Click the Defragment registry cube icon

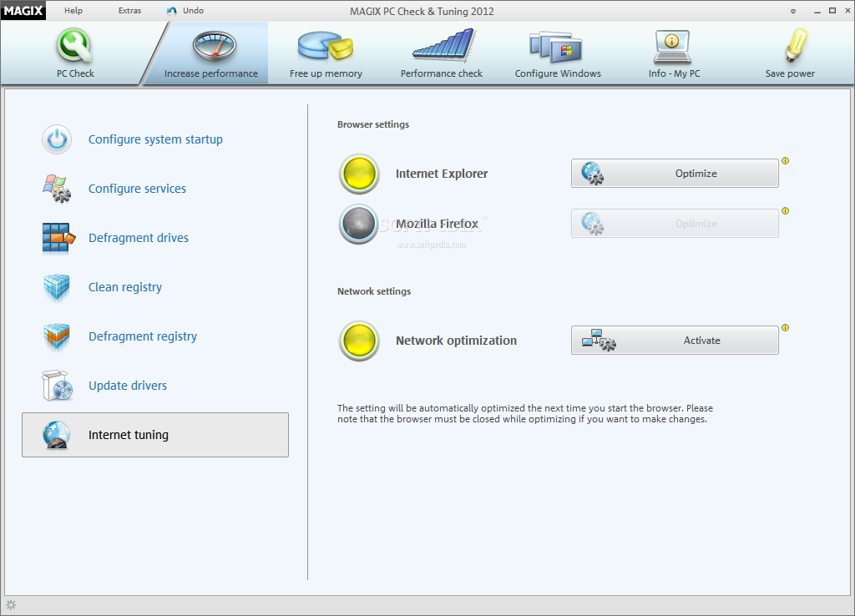(57, 336)
